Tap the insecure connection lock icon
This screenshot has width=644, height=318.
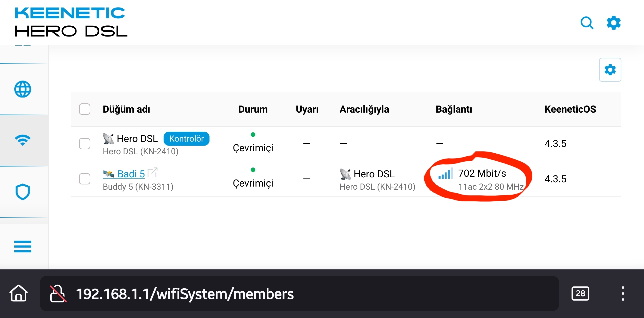[58, 294]
